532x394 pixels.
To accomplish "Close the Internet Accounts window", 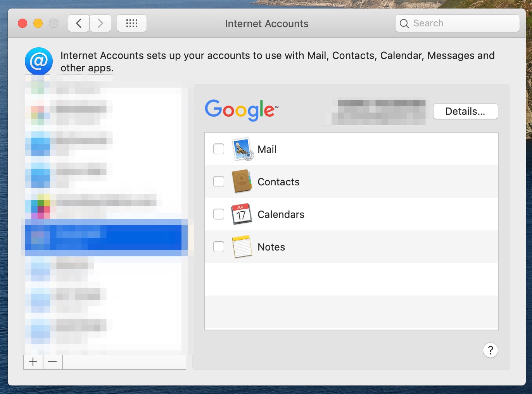I will 22,23.
